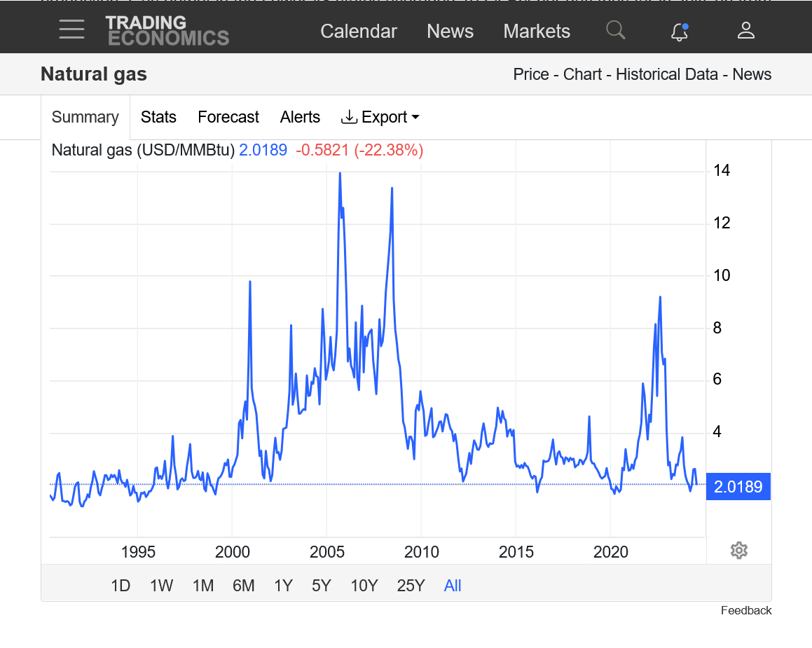Image resolution: width=812 pixels, height=648 pixels.
Task: Click the 2020 x-axis label
Action: click(x=610, y=552)
